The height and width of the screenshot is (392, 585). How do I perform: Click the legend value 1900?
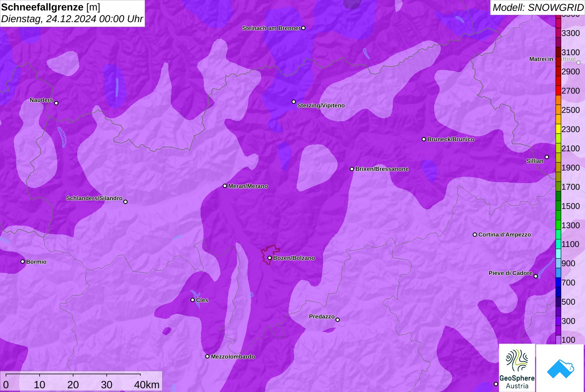571,168
